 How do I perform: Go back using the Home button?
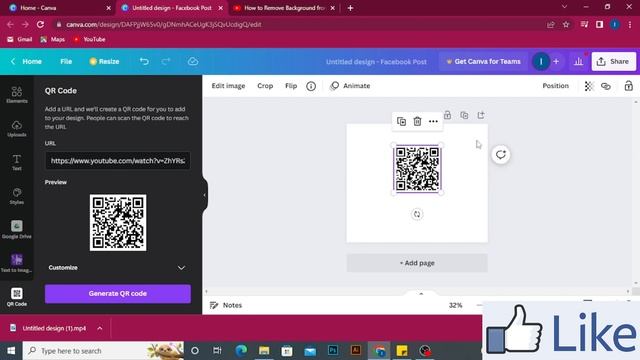click(27, 61)
